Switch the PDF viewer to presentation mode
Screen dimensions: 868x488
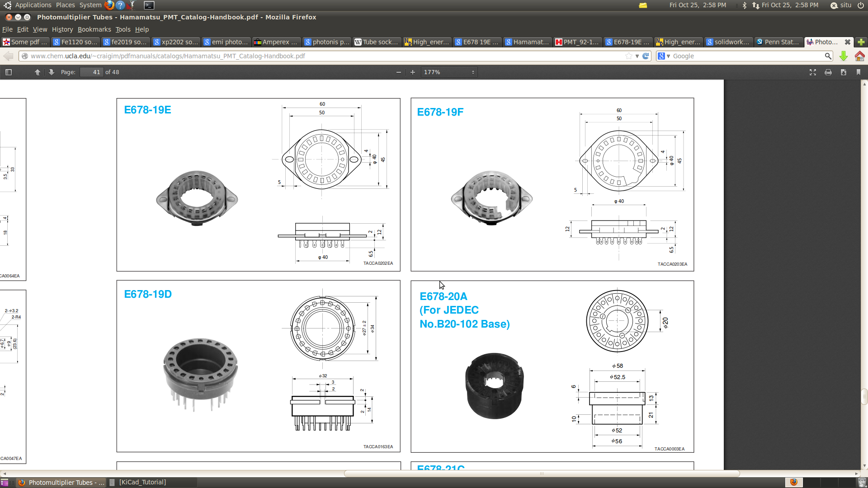[812, 72]
